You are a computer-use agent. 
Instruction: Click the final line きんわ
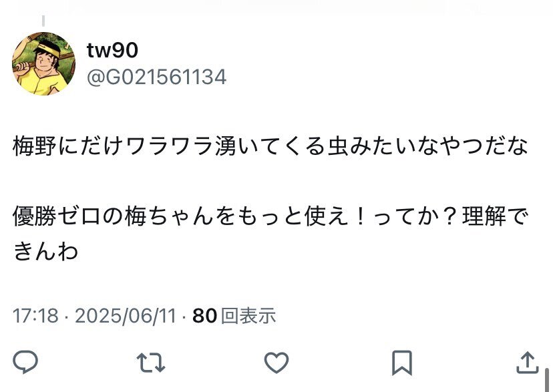click(45, 251)
